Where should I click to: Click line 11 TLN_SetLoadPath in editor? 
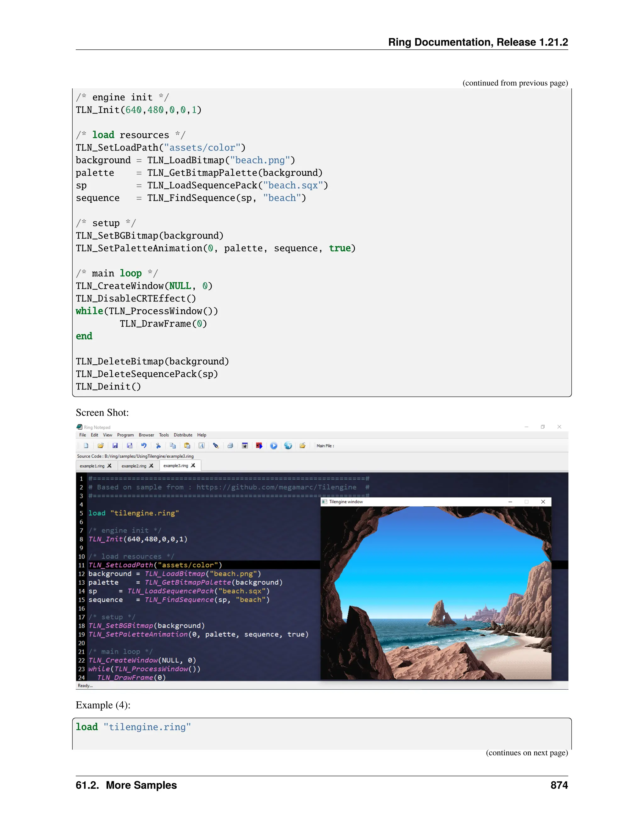click(x=120, y=565)
